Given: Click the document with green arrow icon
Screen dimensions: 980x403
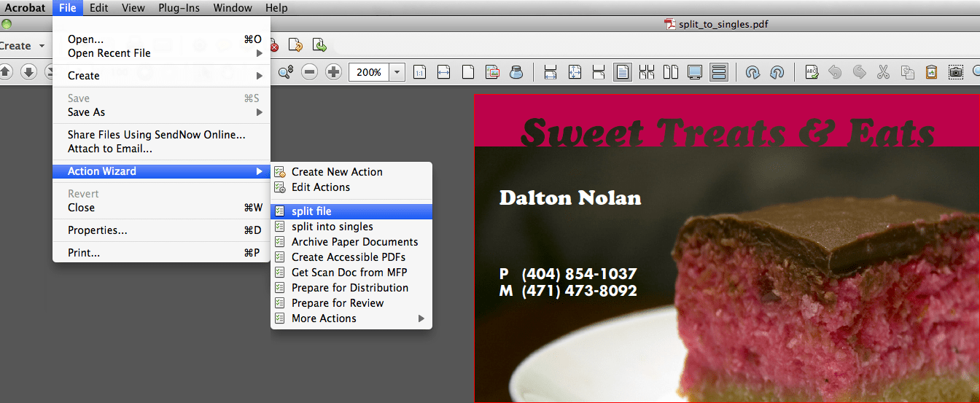Looking at the screenshot, I should [319, 45].
